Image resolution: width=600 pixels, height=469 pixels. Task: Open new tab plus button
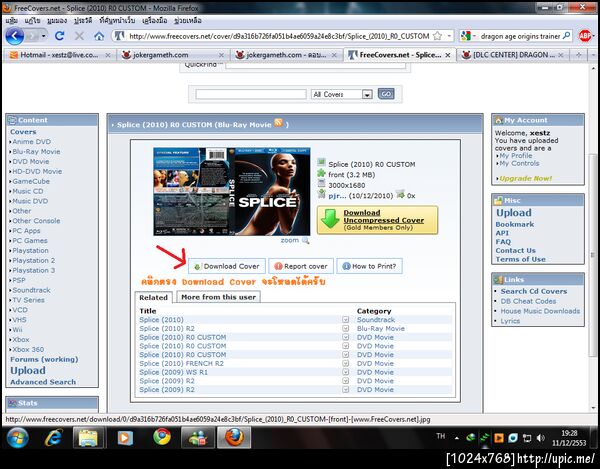click(579, 55)
